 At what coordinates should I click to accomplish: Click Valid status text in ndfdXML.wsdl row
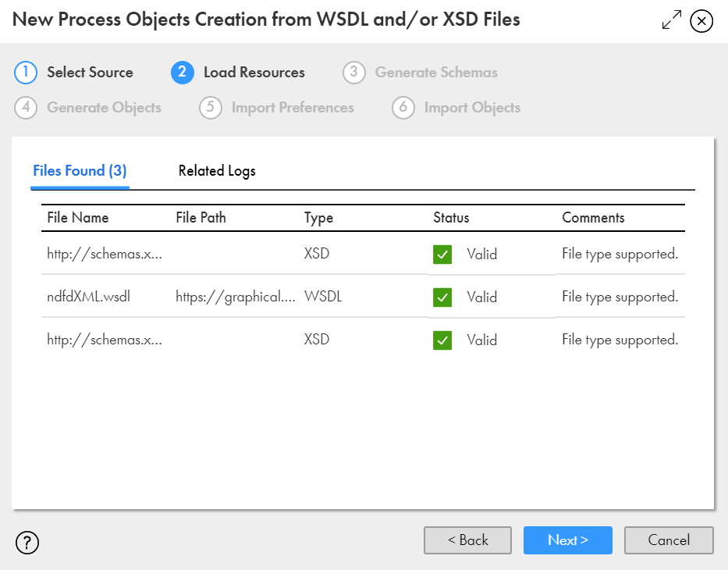pos(482,297)
